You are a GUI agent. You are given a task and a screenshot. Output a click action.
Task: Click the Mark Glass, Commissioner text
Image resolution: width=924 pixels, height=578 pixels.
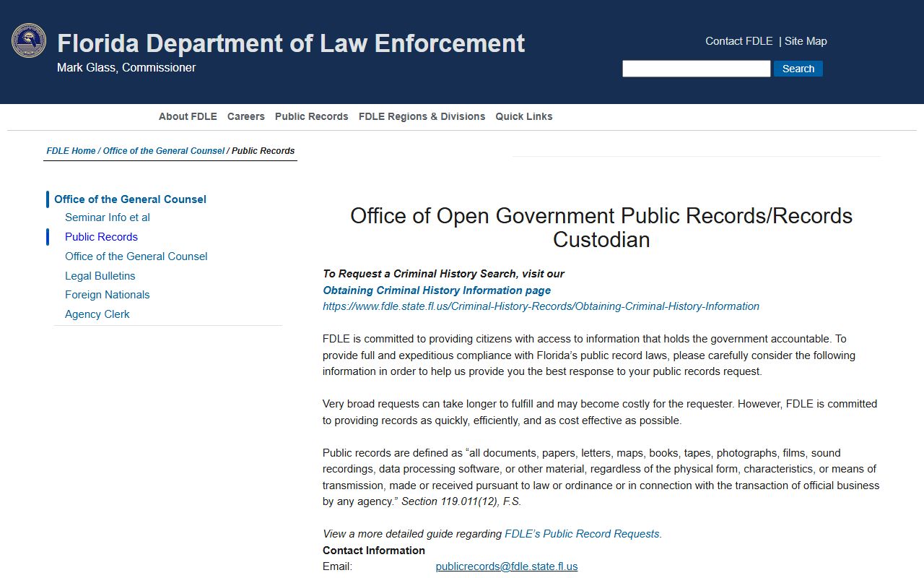coord(126,67)
